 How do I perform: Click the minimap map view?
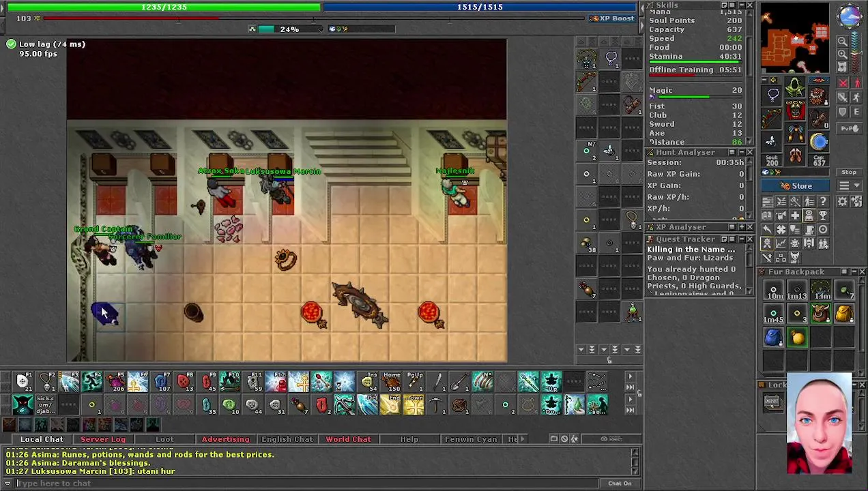(x=795, y=39)
